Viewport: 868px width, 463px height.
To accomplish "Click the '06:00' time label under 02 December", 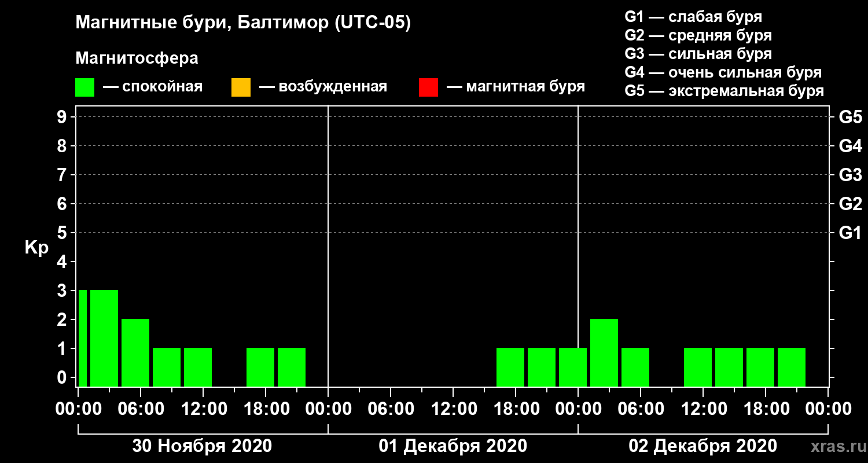I will point(641,409).
